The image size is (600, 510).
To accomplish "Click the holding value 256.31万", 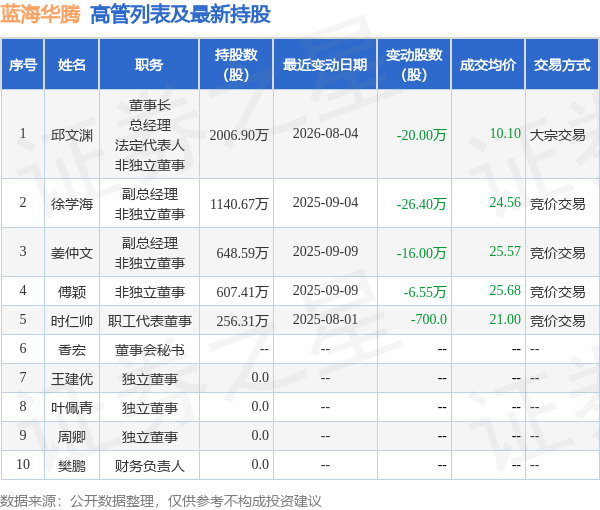I will point(242,321).
